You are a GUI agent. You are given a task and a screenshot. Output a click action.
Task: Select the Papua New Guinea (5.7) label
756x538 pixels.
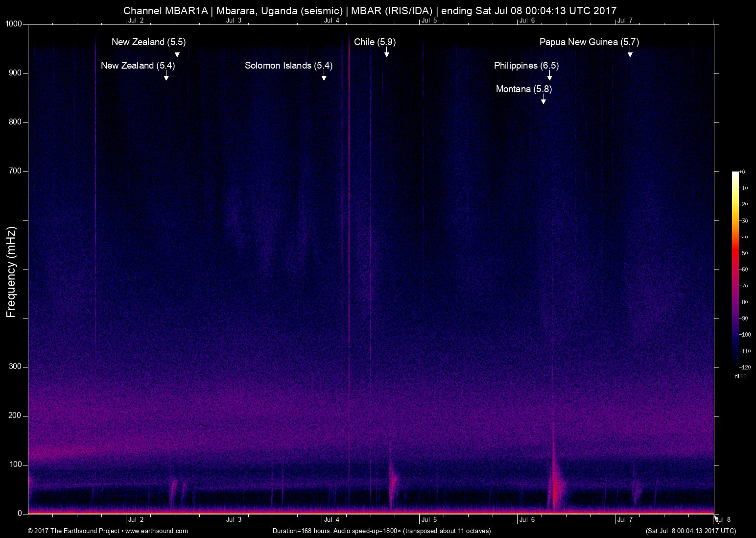pyautogui.click(x=589, y=42)
